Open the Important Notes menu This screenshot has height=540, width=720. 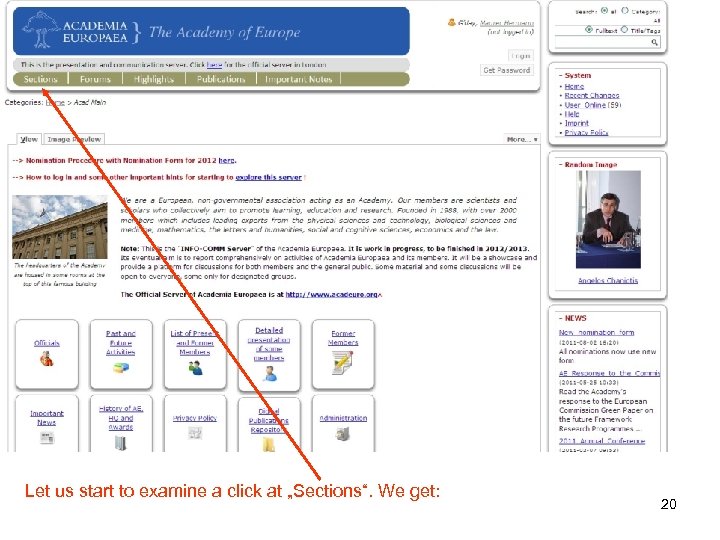(x=298, y=79)
